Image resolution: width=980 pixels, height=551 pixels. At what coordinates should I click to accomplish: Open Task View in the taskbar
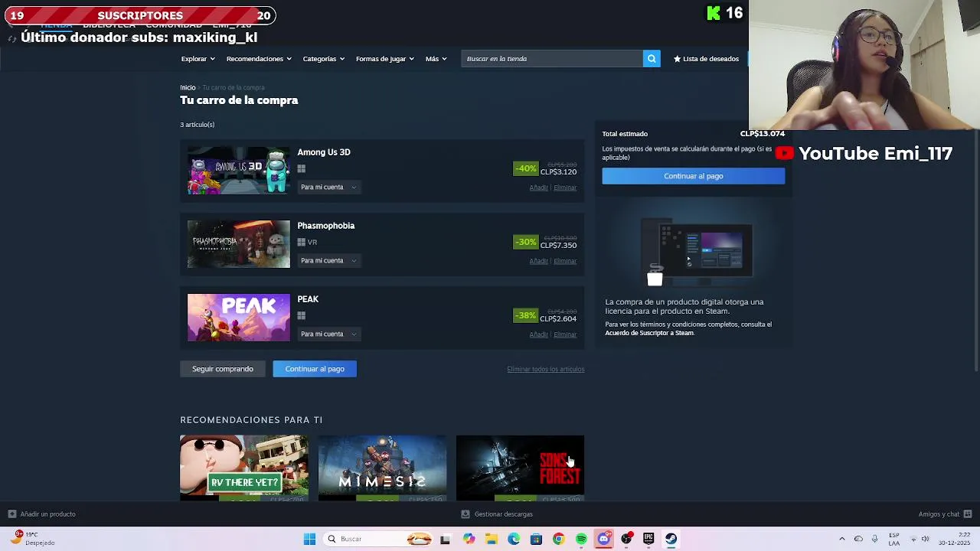(445, 540)
